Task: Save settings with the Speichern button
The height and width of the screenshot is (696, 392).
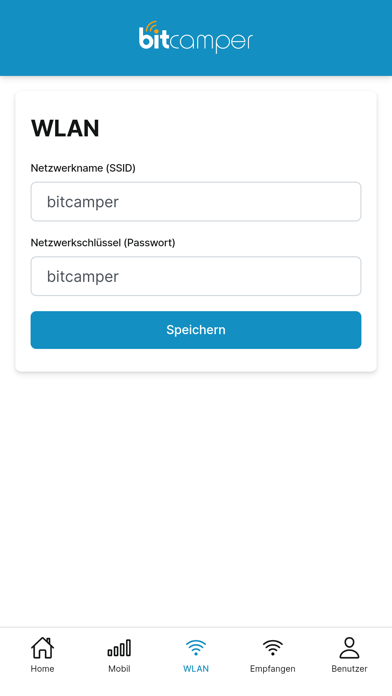Action: [196, 330]
